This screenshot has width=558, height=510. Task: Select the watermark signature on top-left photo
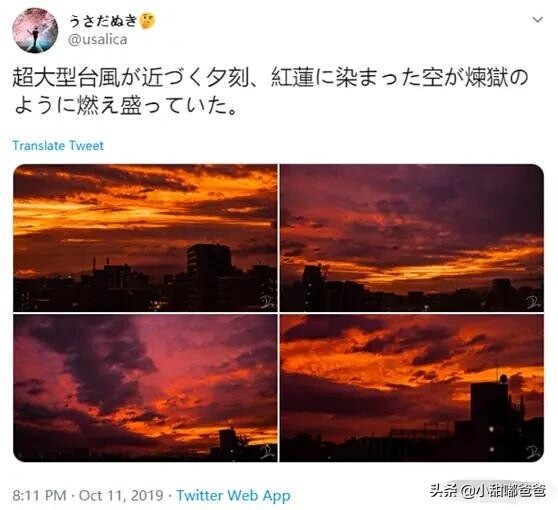(267, 302)
